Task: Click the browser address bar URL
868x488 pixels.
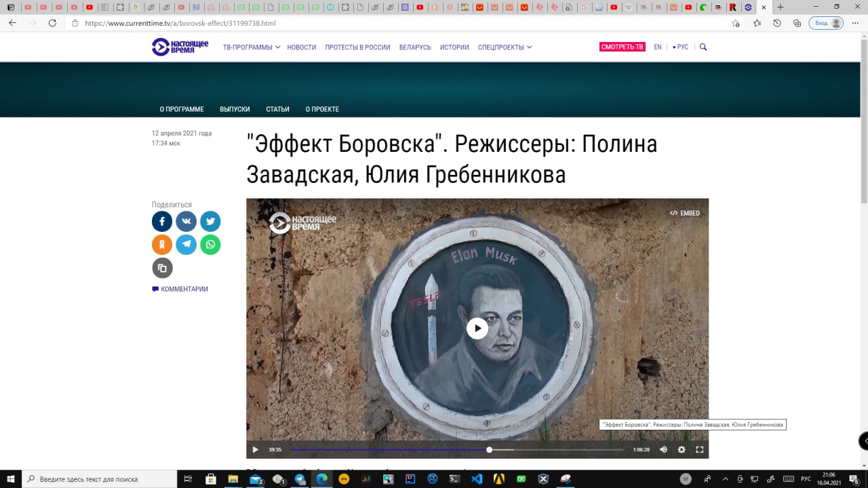Action: (x=180, y=23)
